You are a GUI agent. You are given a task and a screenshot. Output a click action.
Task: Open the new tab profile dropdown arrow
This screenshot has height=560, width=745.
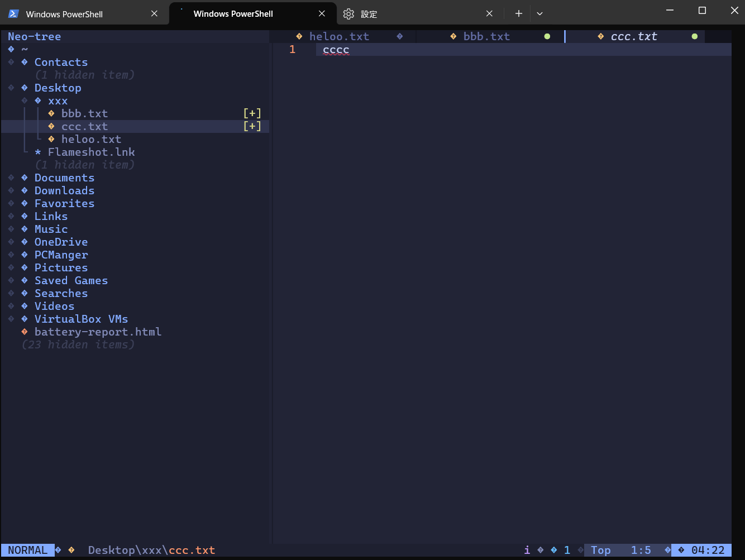click(539, 14)
